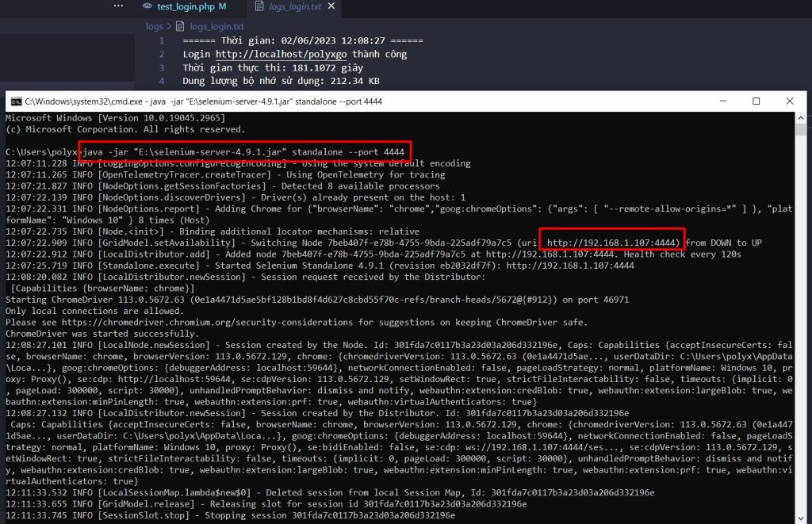Click the 'Thời gian thực thi: 181.1072 giây' line
The height and width of the screenshot is (524, 812).
tap(273, 68)
